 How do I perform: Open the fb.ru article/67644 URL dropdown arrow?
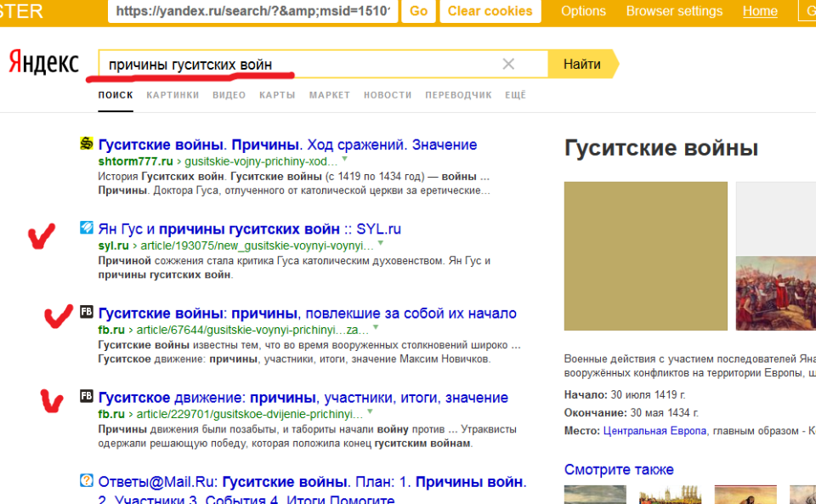(376, 328)
